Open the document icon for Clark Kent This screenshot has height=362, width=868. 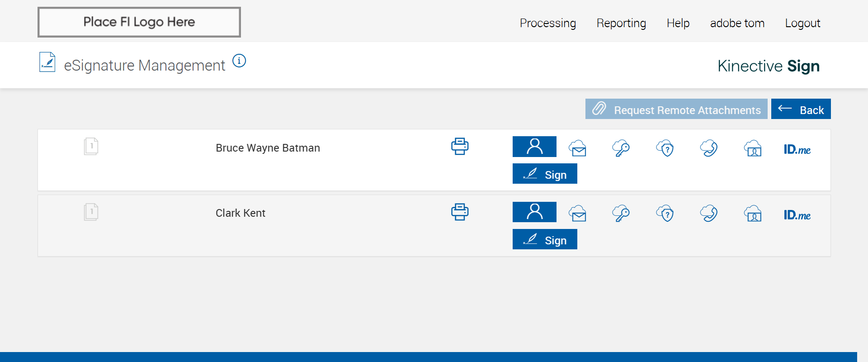[91, 212]
